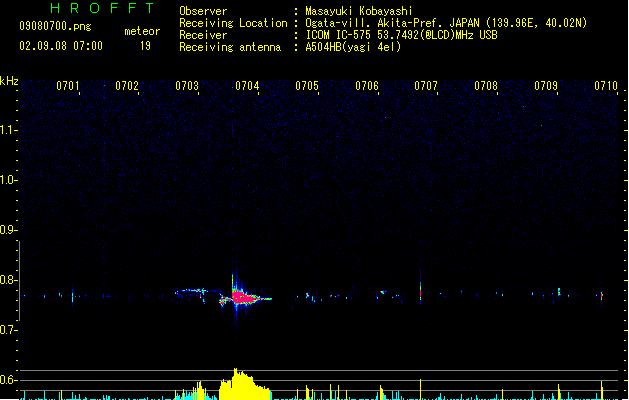The image size is (629, 400).
Task: Click the meteor count label
Action: (142, 31)
